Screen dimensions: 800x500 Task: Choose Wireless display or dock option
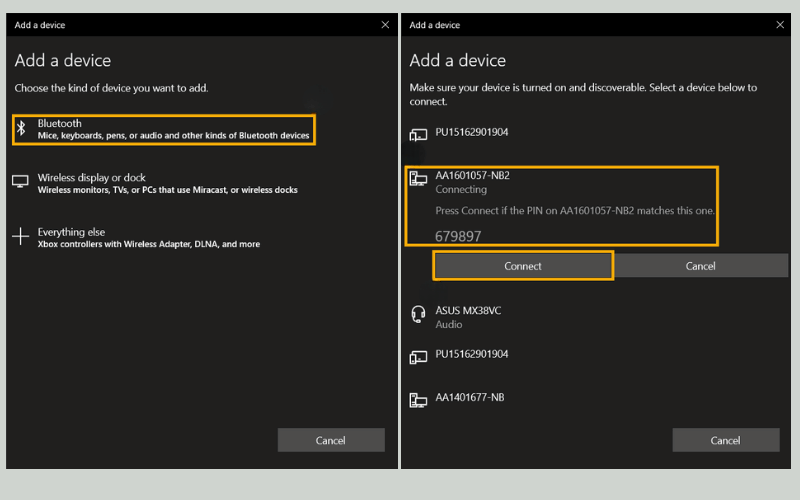155,184
